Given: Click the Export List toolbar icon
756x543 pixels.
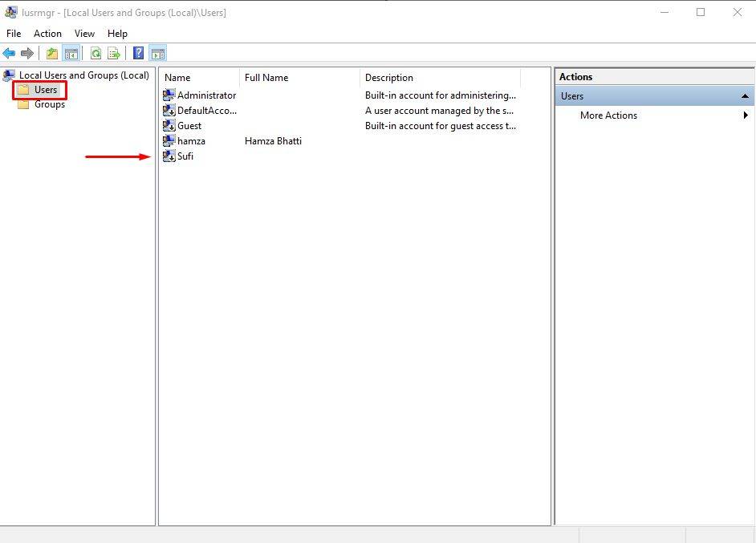Looking at the screenshot, I should pos(114,53).
